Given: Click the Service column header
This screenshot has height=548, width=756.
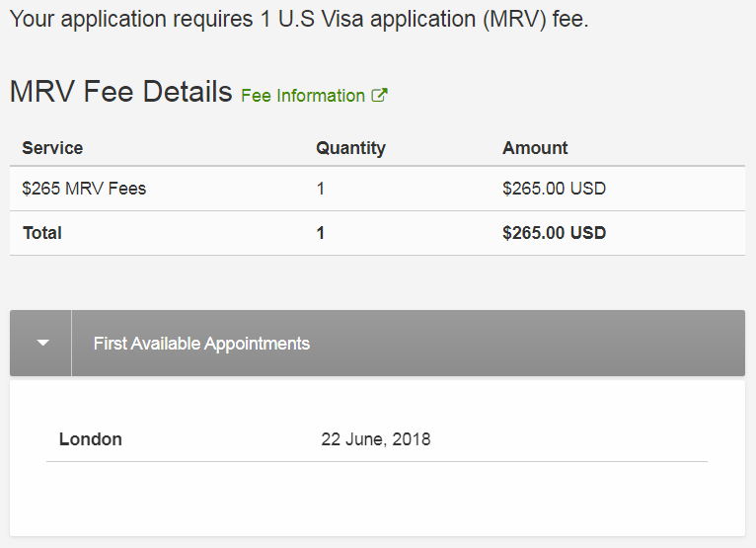Looking at the screenshot, I should click(x=52, y=147).
